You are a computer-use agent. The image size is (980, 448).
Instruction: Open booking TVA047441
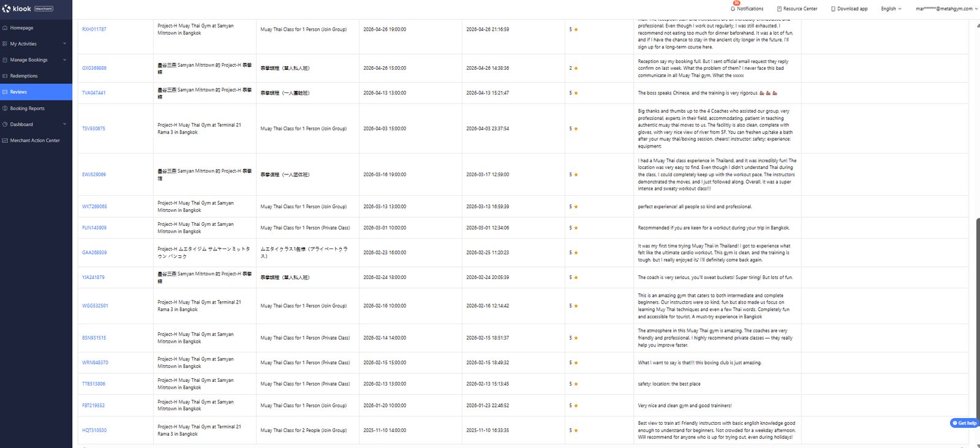click(x=94, y=93)
